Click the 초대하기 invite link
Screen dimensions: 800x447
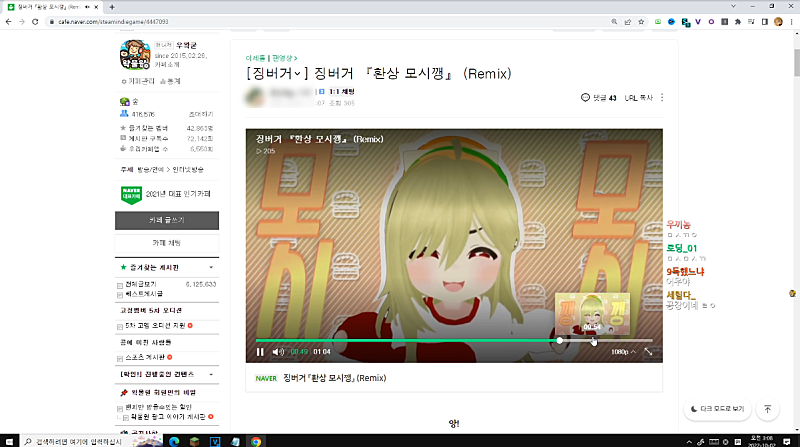click(x=201, y=114)
